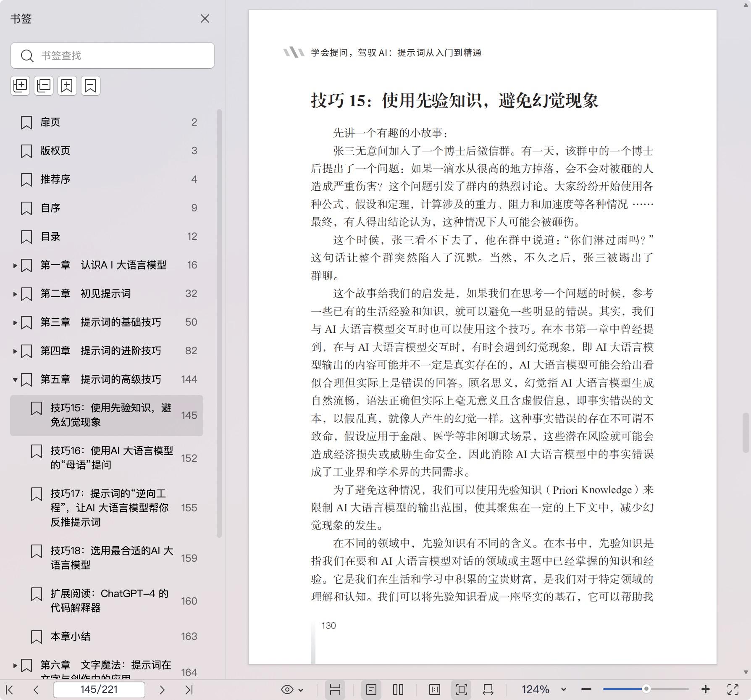Expand all bookmarks icon

point(20,86)
